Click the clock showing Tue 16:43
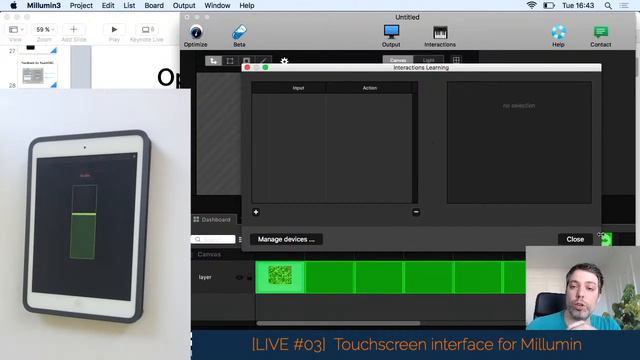The width and height of the screenshot is (640, 360). pyautogui.click(x=578, y=5)
